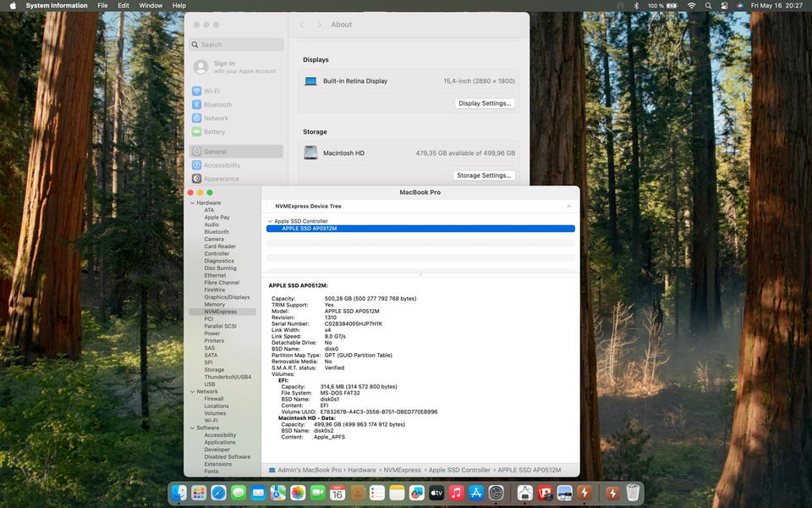Select Battery in the System Settings sidebar
This screenshot has width=812, height=508.
214,132
